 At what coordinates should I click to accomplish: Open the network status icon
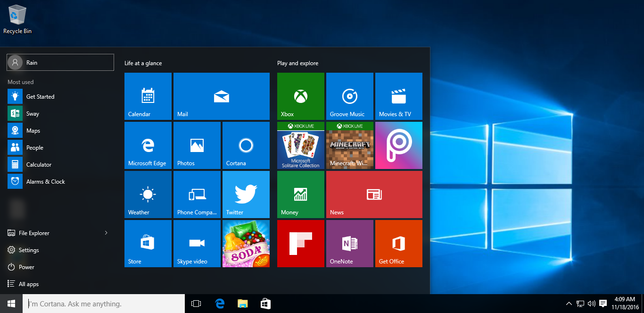click(x=580, y=304)
